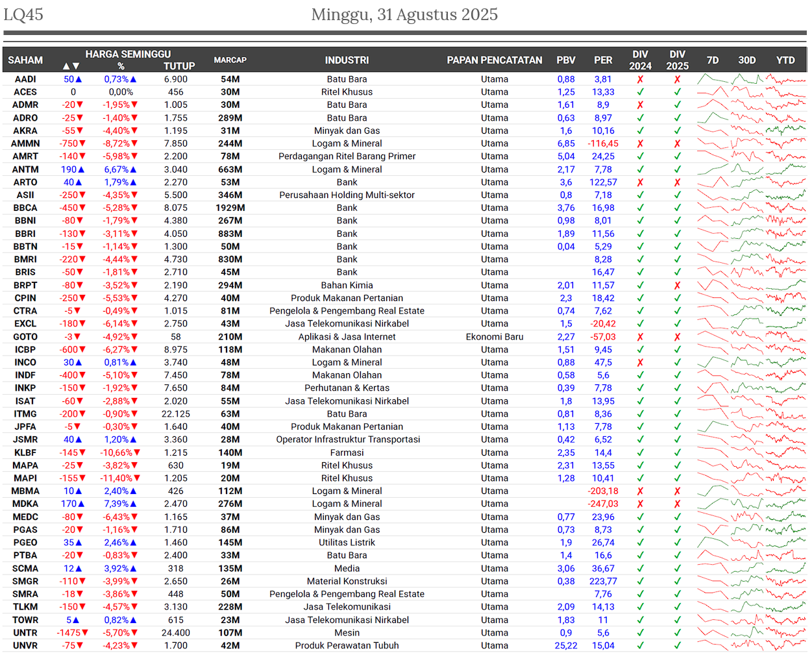Click the YTD column header

pyautogui.click(x=785, y=60)
